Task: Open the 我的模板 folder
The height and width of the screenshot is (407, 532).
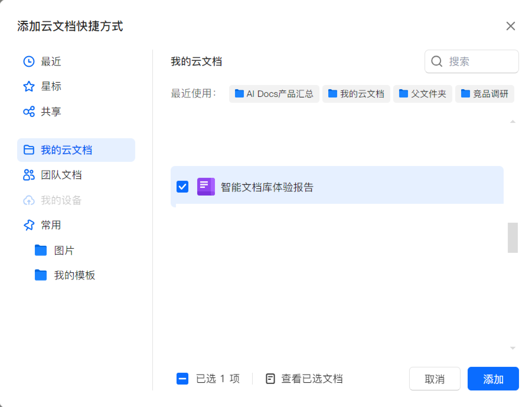Action: click(74, 275)
